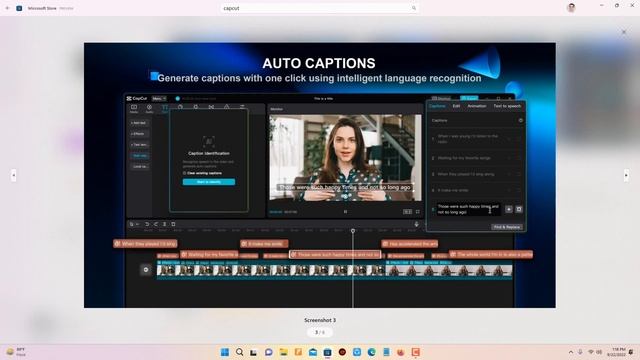Close the screenshot viewer with the X

[624, 32]
